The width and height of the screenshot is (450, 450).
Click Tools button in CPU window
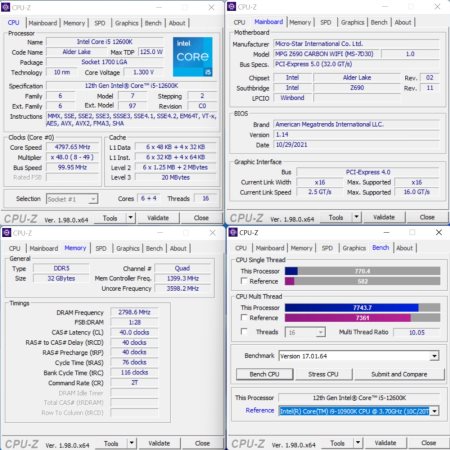click(110, 218)
